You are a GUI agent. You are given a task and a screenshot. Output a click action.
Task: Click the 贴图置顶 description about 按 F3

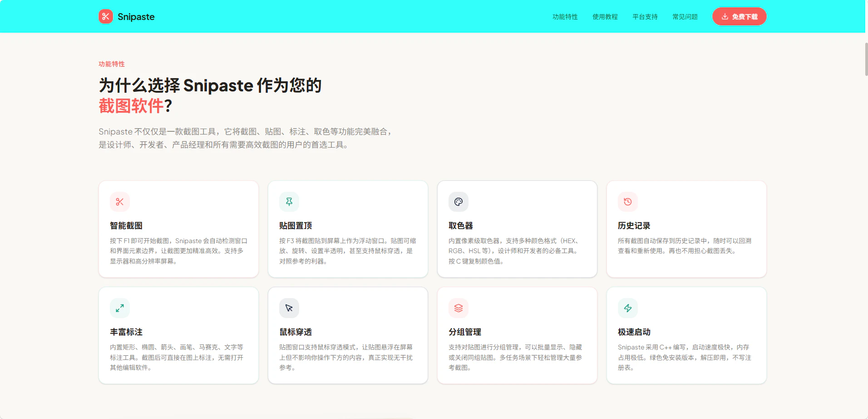[348, 251]
